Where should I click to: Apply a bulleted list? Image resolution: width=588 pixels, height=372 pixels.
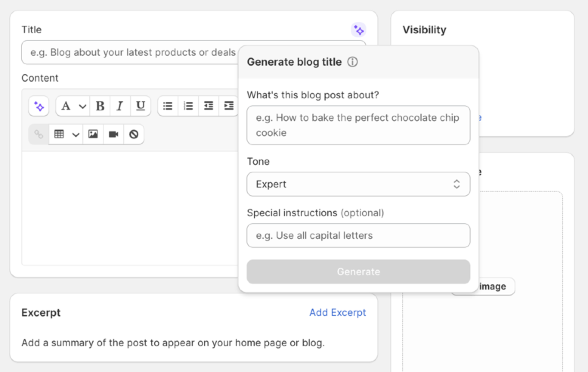pos(167,106)
